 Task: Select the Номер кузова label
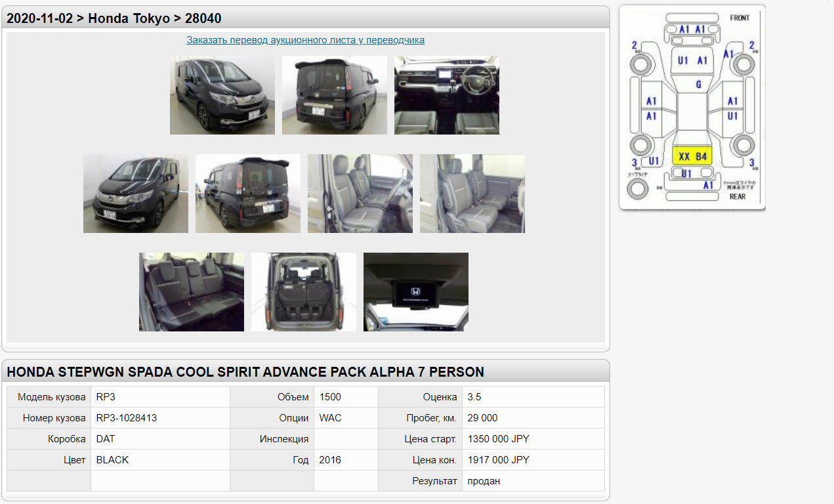click(x=54, y=418)
